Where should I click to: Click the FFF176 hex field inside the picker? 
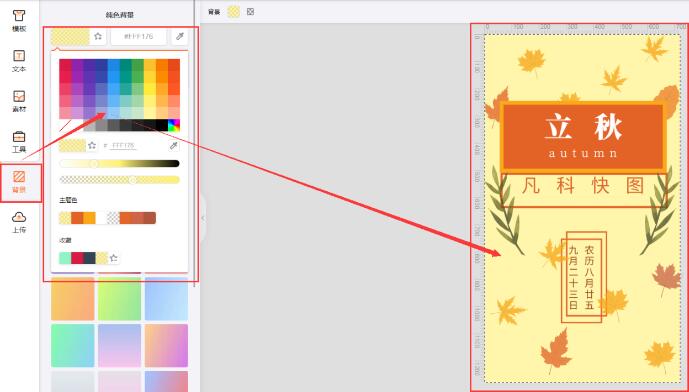[123, 145]
